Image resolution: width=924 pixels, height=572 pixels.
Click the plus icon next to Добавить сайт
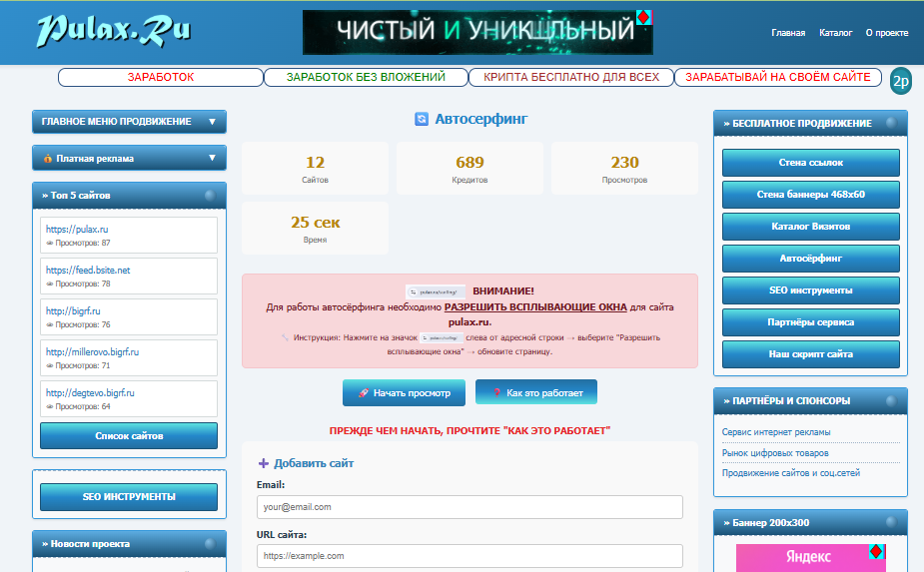click(x=264, y=463)
